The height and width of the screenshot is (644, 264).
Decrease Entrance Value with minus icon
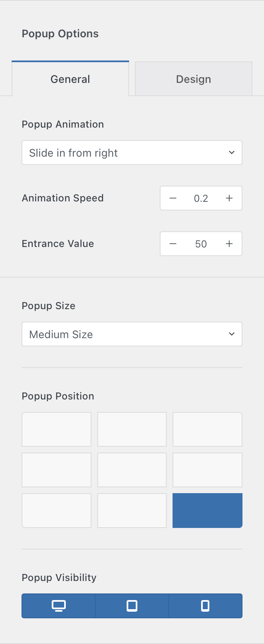[173, 244]
